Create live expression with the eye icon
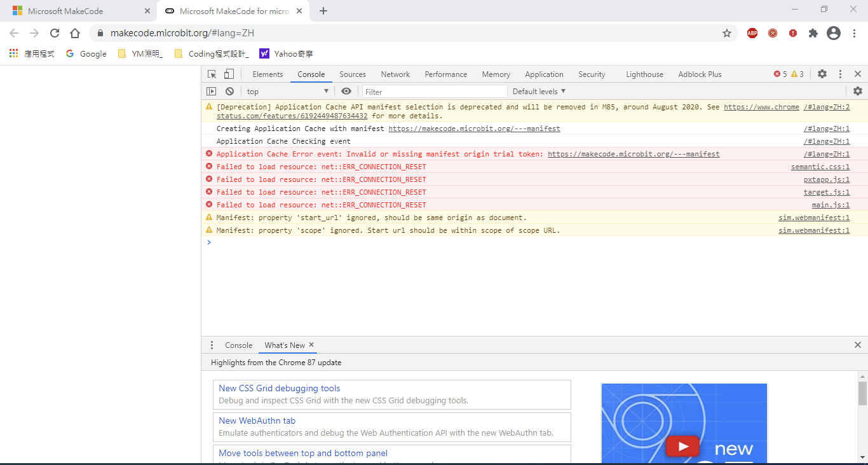Screen dimensions: 868x465 click(346, 92)
